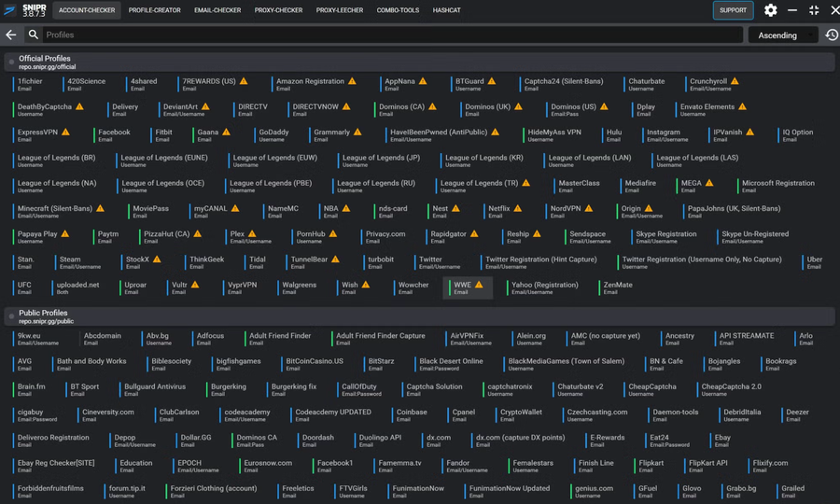Select the Spotify-like Steam profile entry
840x504 pixels.
[78, 262]
